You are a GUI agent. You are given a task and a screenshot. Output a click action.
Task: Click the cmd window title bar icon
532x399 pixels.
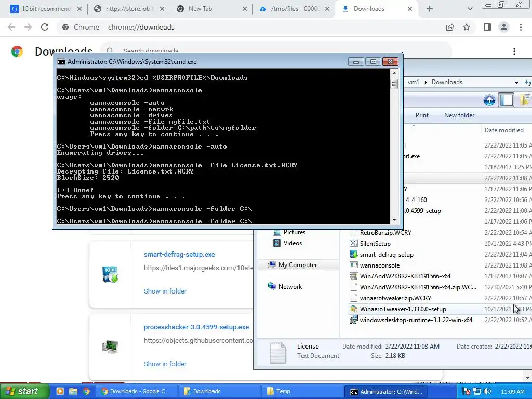click(61, 62)
